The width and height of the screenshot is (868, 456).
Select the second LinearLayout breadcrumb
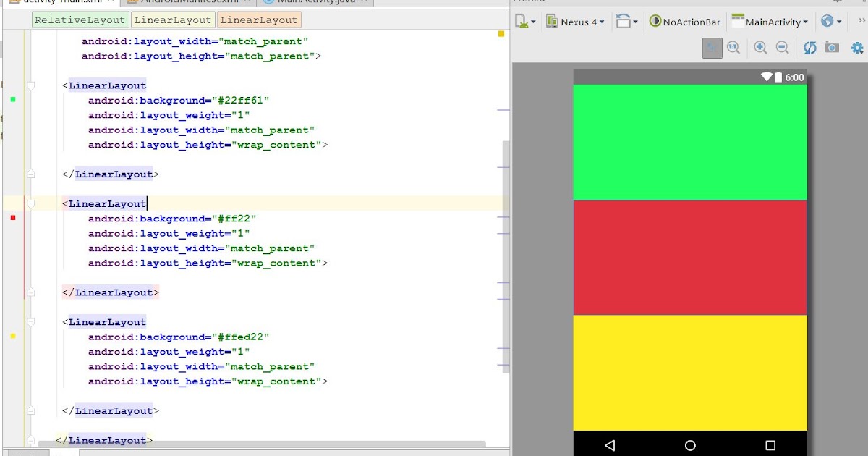click(173, 20)
